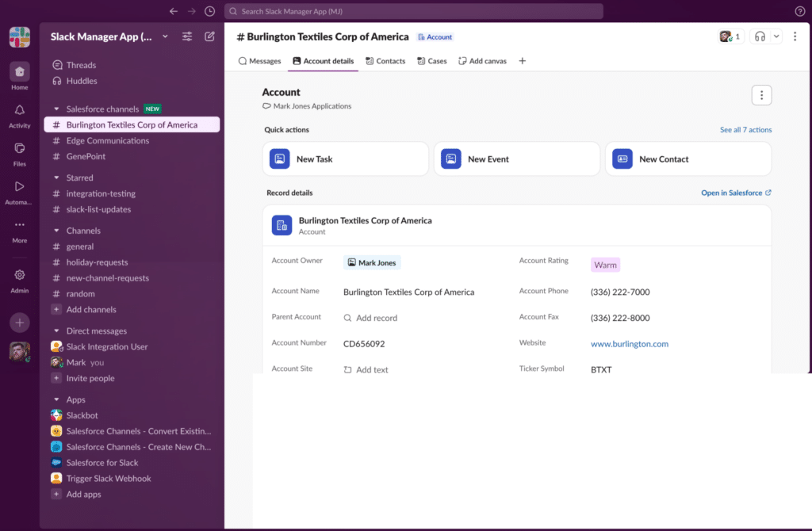This screenshot has height=531, width=812.
Task: Open the Activity bell
Action: 20,116
